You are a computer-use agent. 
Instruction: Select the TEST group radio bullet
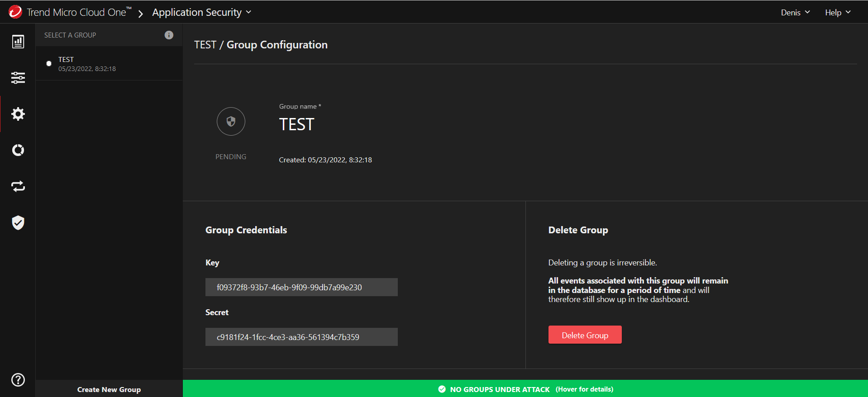pyautogui.click(x=49, y=64)
